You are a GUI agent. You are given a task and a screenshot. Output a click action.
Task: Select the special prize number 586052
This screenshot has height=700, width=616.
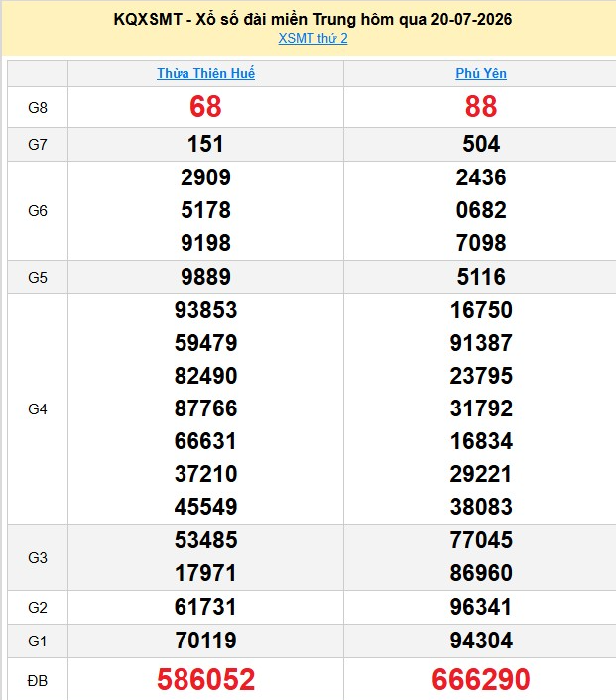[x=206, y=679]
